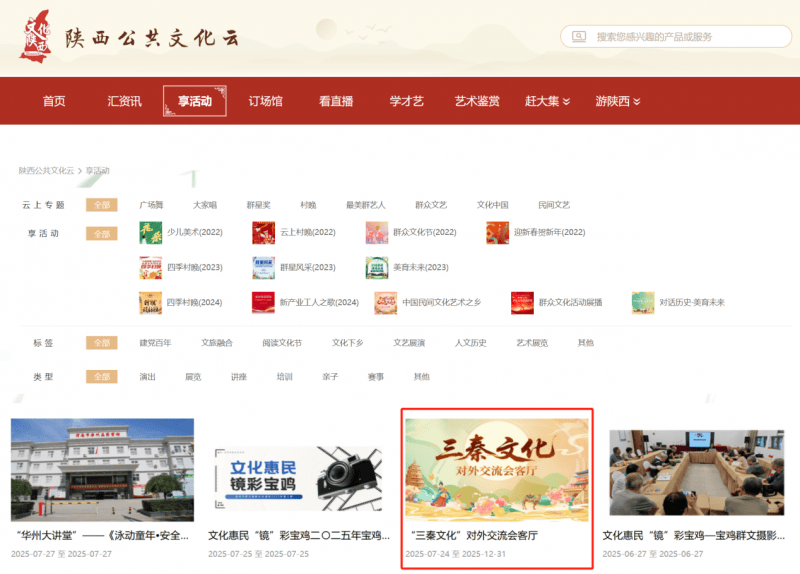Open the 新产业工人之歌(2024) icon
The image size is (800, 574).
pyautogui.click(x=263, y=302)
